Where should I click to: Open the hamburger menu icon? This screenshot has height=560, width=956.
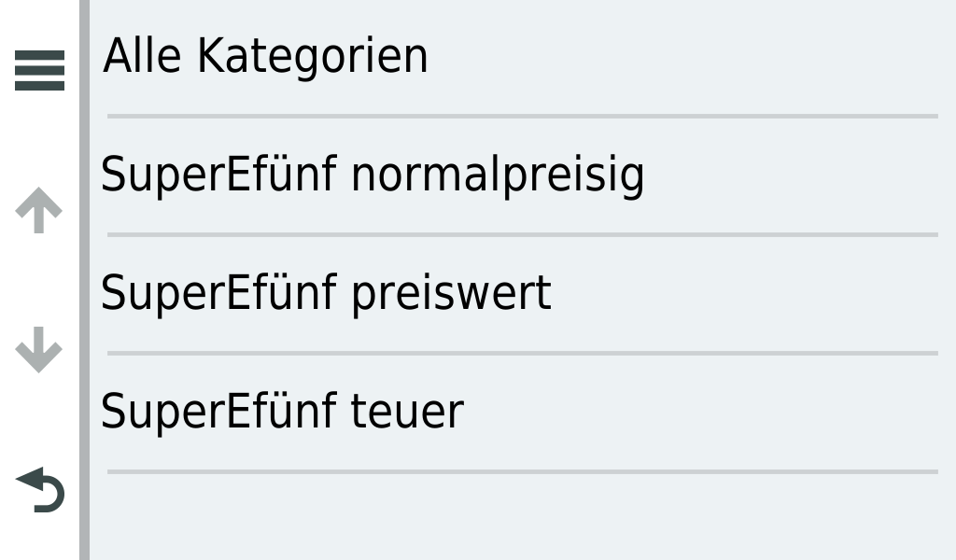click(40, 71)
